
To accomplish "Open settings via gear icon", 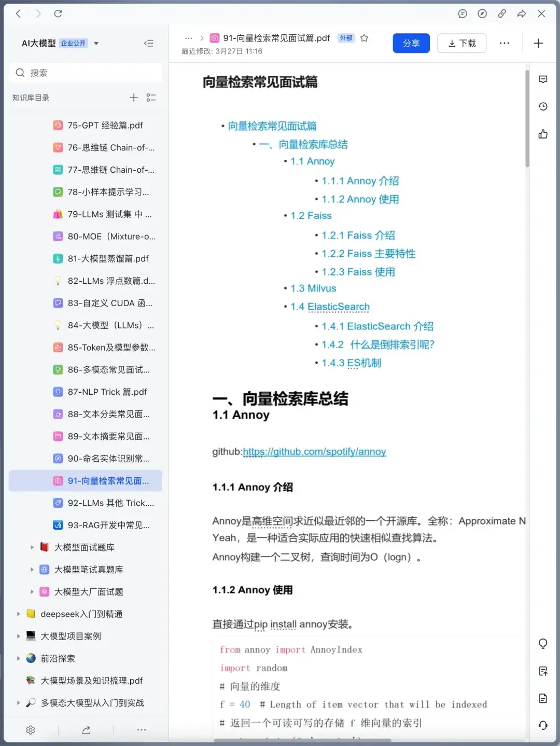I will click(x=31, y=729).
